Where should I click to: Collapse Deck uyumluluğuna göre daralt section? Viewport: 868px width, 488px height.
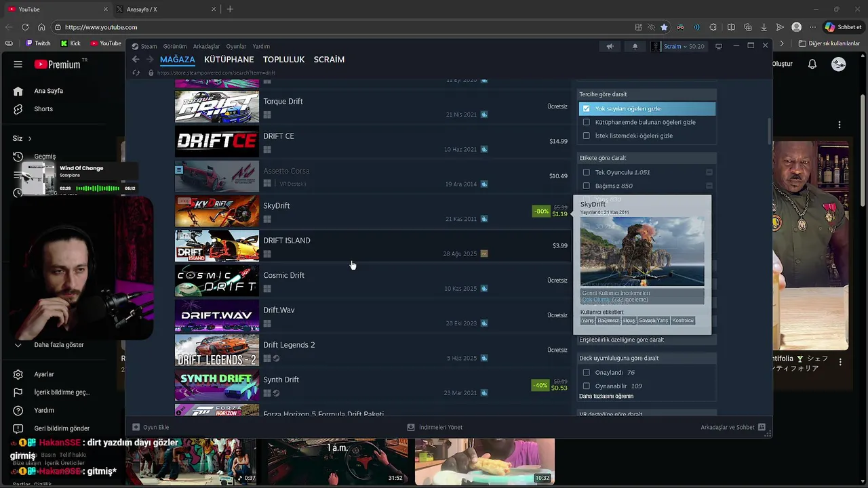click(647, 358)
